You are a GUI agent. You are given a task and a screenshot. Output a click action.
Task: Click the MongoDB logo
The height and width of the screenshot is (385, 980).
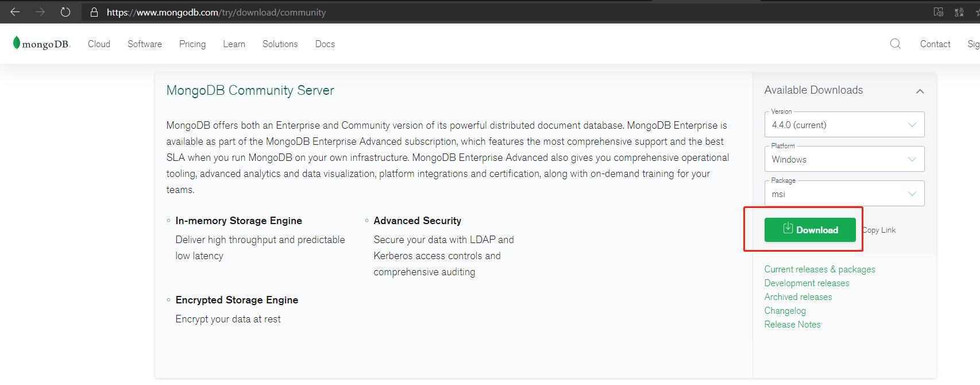pyautogui.click(x=41, y=44)
